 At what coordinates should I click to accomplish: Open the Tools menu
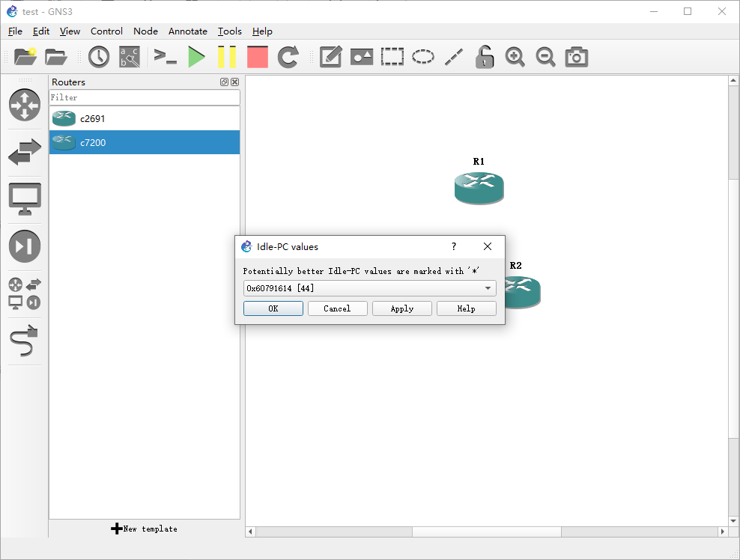[x=230, y=31]
